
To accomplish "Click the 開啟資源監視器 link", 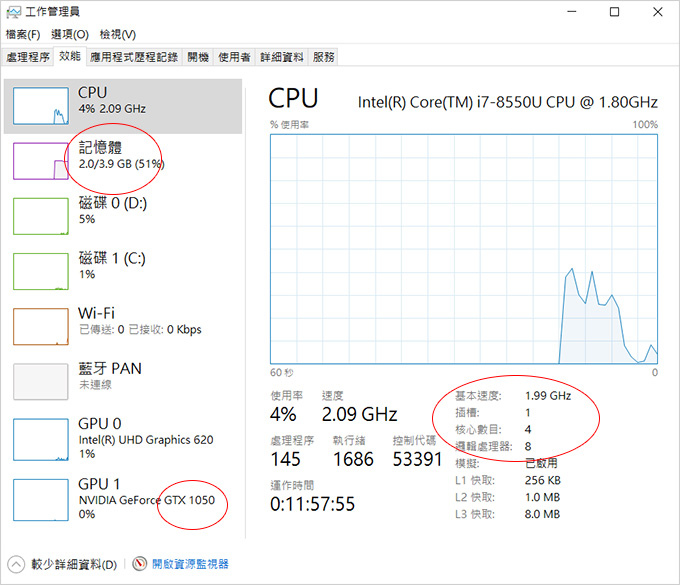I will pos(190,564).
